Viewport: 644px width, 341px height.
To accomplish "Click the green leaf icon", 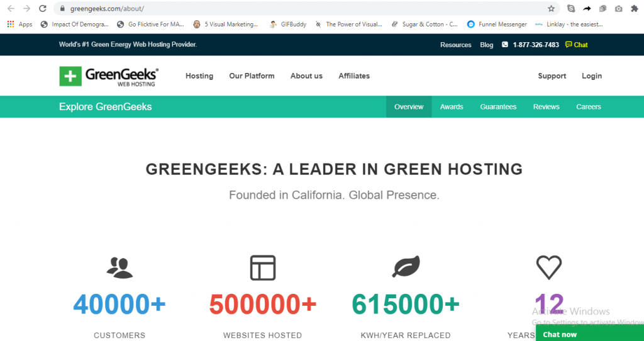I will tap(406, 267).
